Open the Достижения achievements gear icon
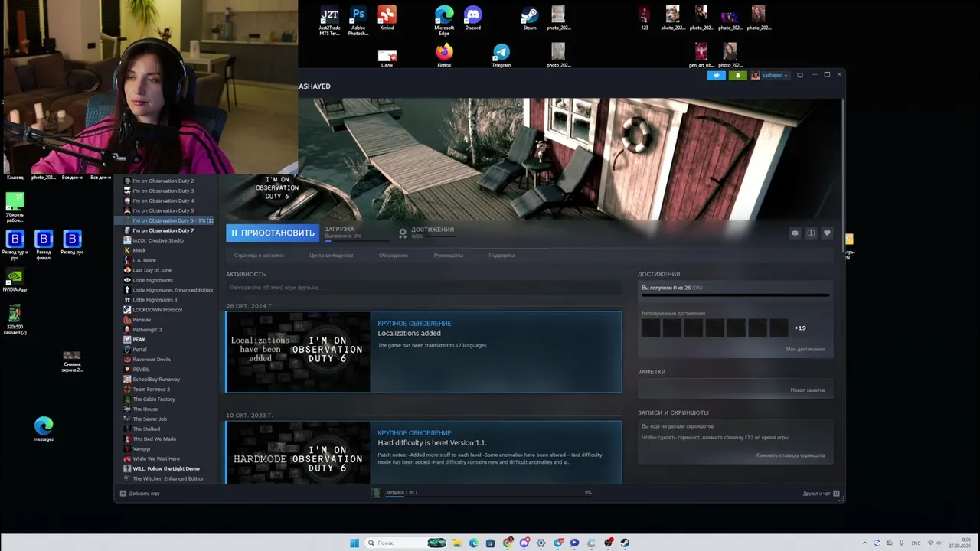Viewport: 980px width, 551px height. tap(403, 233)
